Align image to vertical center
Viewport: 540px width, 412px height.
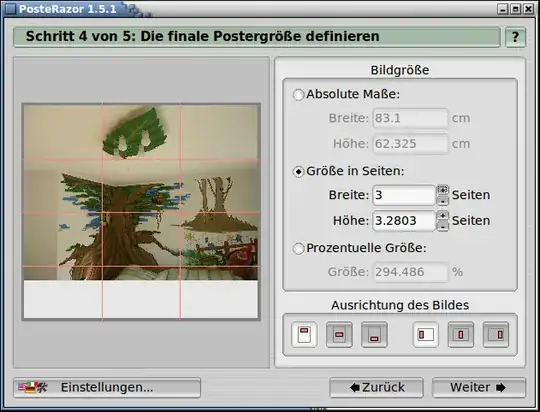pos(339,334)
